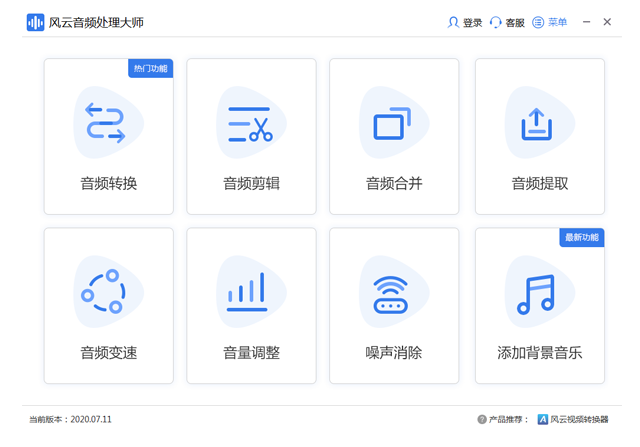Click the user profile icon beside 登录
The width and height of the screenshot is (640, 447).
coord(453,22)
